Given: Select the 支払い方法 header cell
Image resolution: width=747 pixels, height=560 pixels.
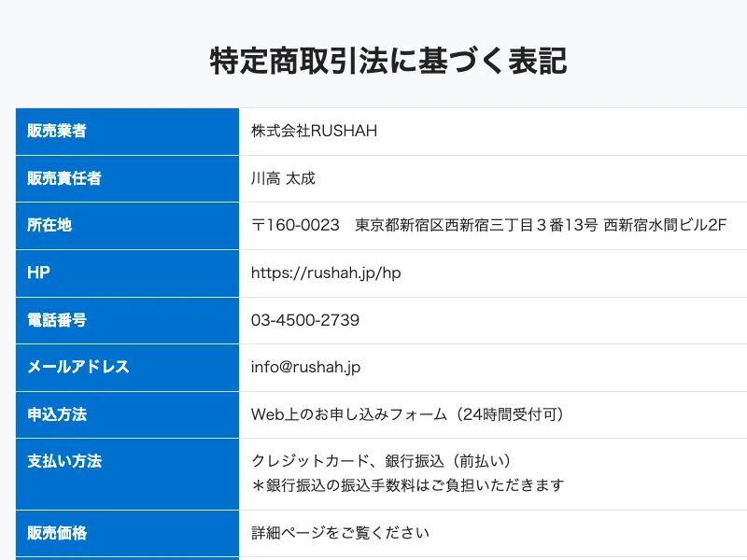Looking at the screenshot, I should tap(127, 474).
